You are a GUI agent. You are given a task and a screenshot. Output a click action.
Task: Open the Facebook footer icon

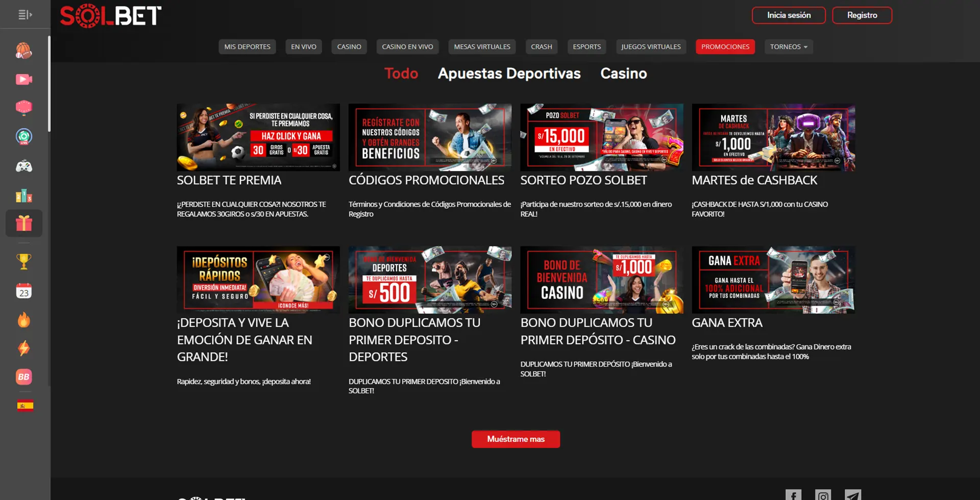[793, 495]
